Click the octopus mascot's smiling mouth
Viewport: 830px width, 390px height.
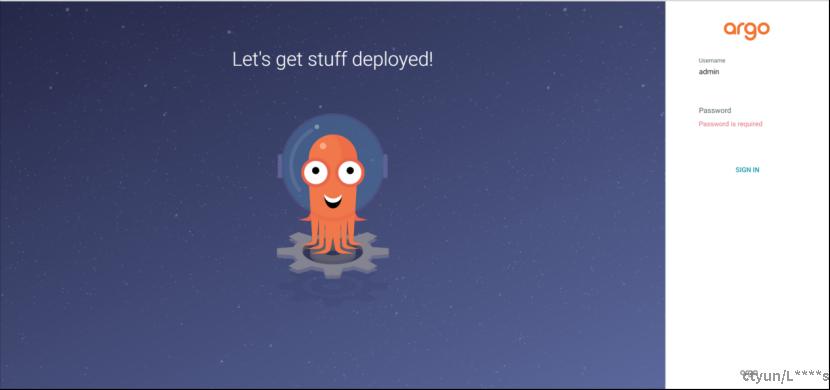(332, 201)
